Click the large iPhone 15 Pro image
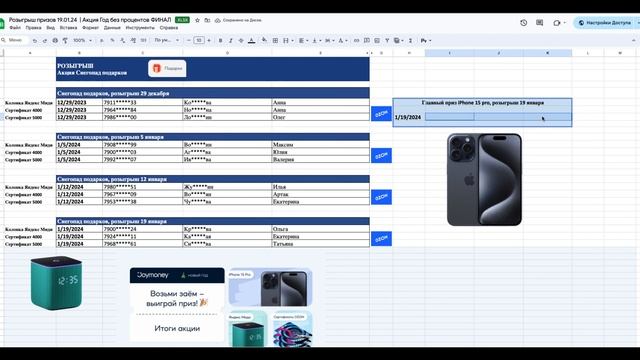 coord(484,179)
